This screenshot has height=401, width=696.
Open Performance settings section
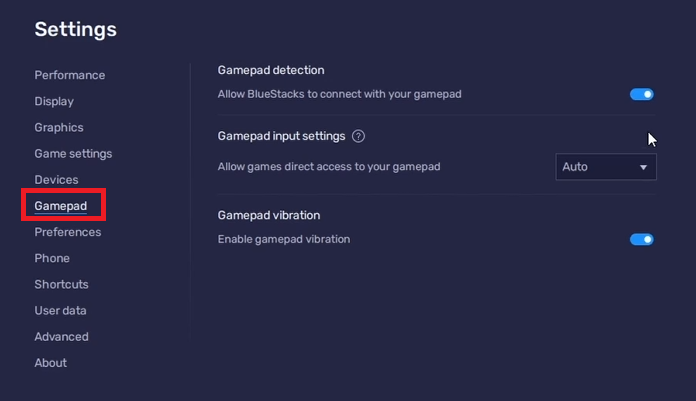tap(69, 75)
